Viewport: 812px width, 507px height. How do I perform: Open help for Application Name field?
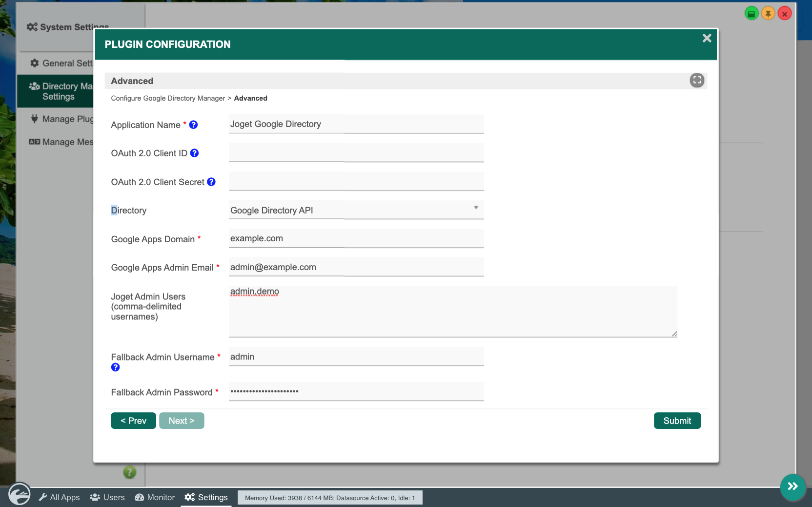pos(193,125)
